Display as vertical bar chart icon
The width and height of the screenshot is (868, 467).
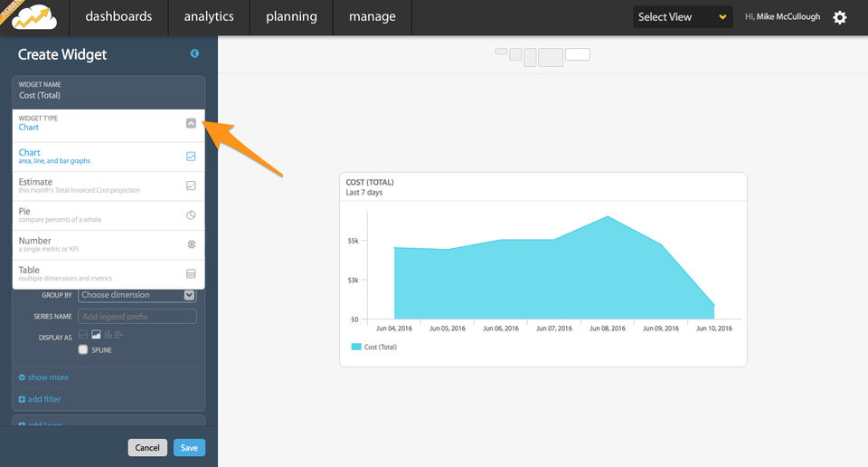pyautogui.click(x=108, y=335)
